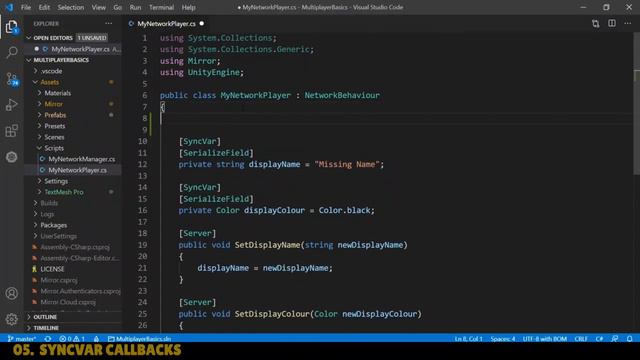Open Mirror.csproj file
Screen dimensions: 640x360
pyautogui.click(x=59, y=280)
